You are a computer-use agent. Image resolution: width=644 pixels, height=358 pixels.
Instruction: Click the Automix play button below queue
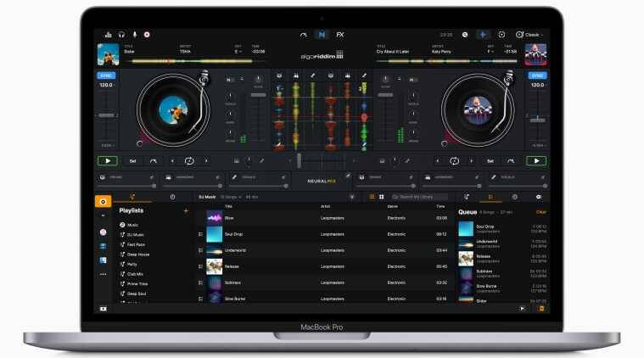[x=523, y=308]
